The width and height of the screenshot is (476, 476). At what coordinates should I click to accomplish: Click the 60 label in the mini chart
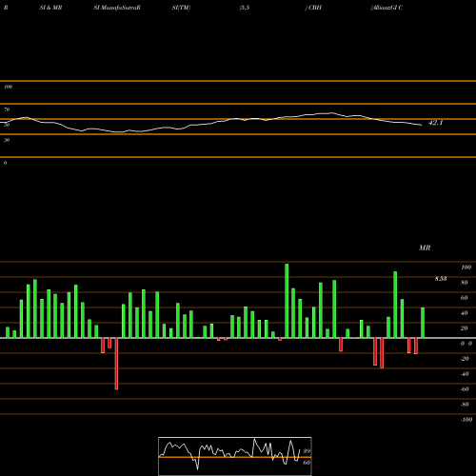(x=307, y=463)
